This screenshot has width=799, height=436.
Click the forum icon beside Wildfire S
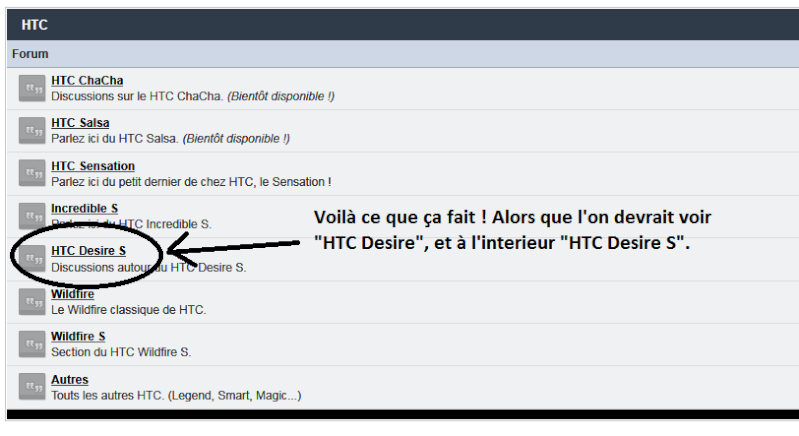pyautogui.click(x=32, y=344)
